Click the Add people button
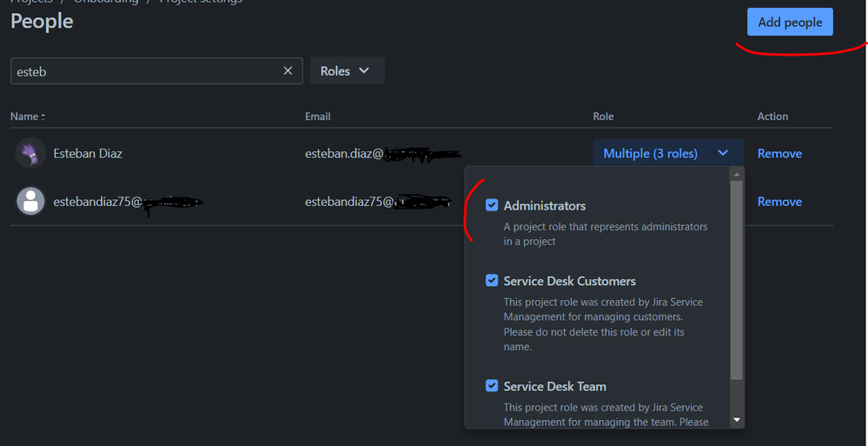Image resolution: width=868 pixels, height=446 pixels. (x=790, y=22)
